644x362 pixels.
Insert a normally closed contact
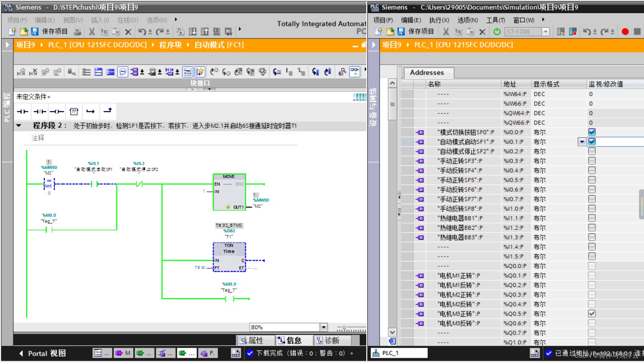[x=40, y=112]
